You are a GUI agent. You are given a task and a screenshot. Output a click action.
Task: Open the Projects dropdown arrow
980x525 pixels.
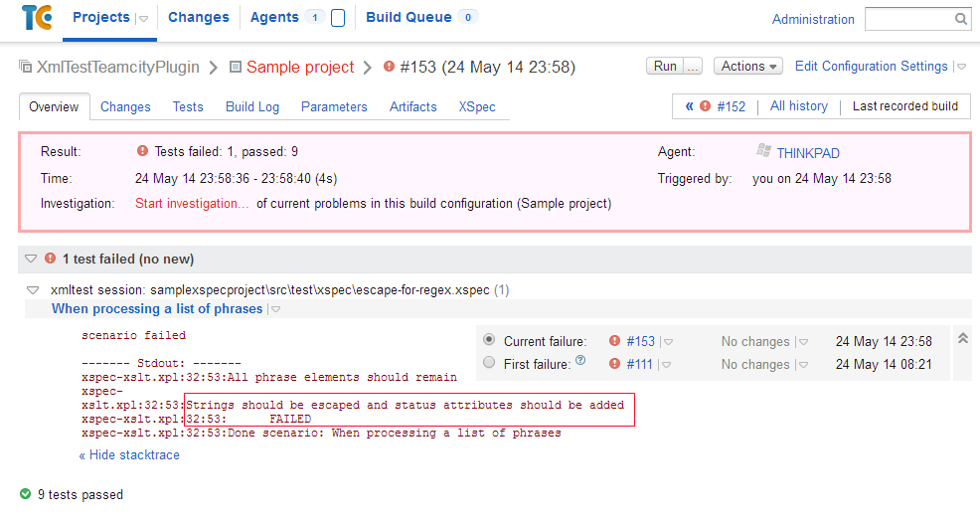pos(143,19)
